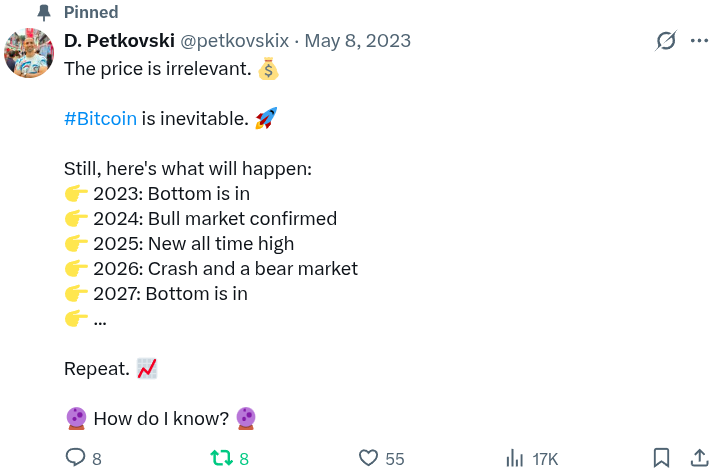The width and height of the screenshot is (717, 473).
Task: Bookmark this Bitcoin tweet
Action: (661, 458)
